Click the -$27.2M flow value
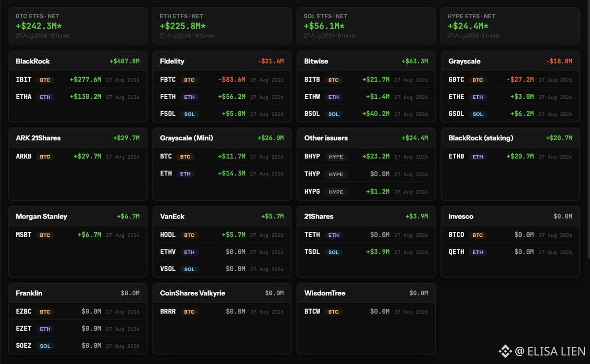This screenshot has width=590, height=364. pos(520,80)
